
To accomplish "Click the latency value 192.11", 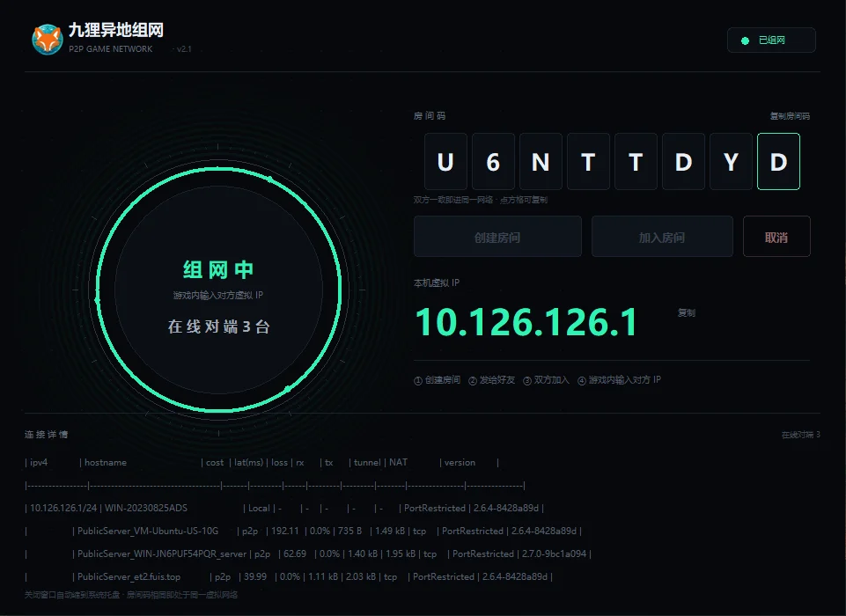I will (x=285, y=531).
